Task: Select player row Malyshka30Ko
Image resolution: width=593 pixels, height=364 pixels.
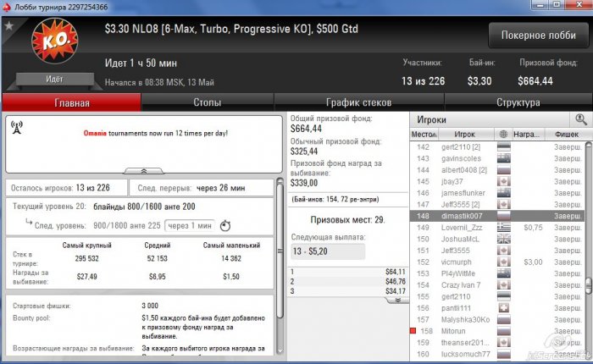Action: 497,319
